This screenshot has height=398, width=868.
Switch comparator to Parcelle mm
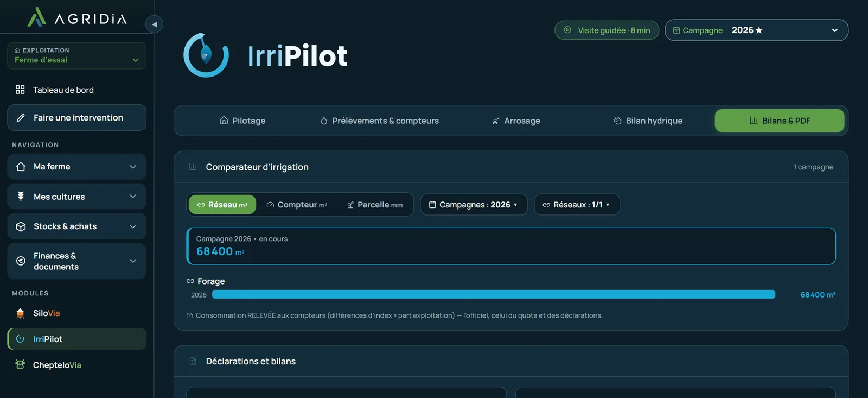click(x=375, y=205)
